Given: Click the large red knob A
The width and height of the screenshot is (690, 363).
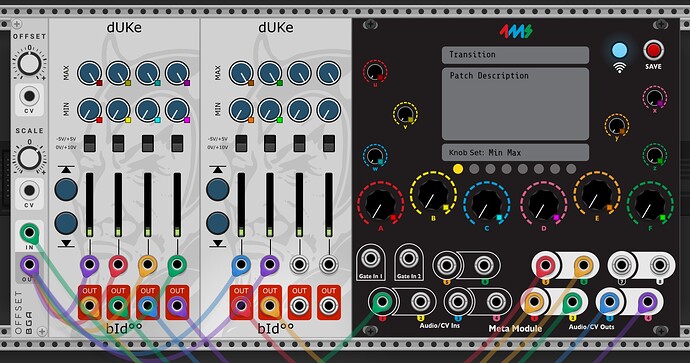Looking at the screenshot, I should pos(381,205).
